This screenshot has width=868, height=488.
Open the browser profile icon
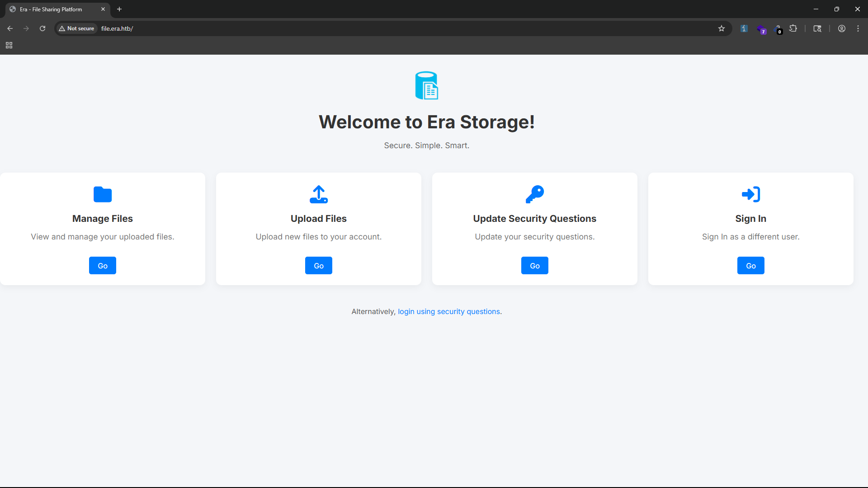(842, 28)
